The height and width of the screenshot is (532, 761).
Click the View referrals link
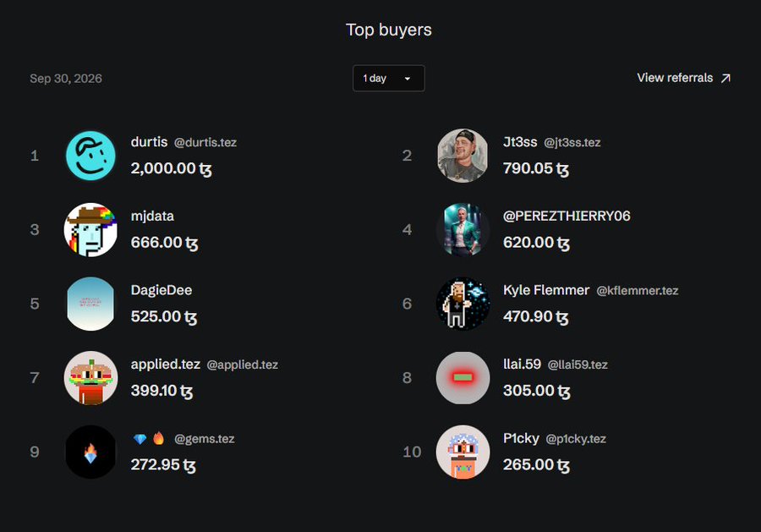pyautogui.click(x=683, y=78)
